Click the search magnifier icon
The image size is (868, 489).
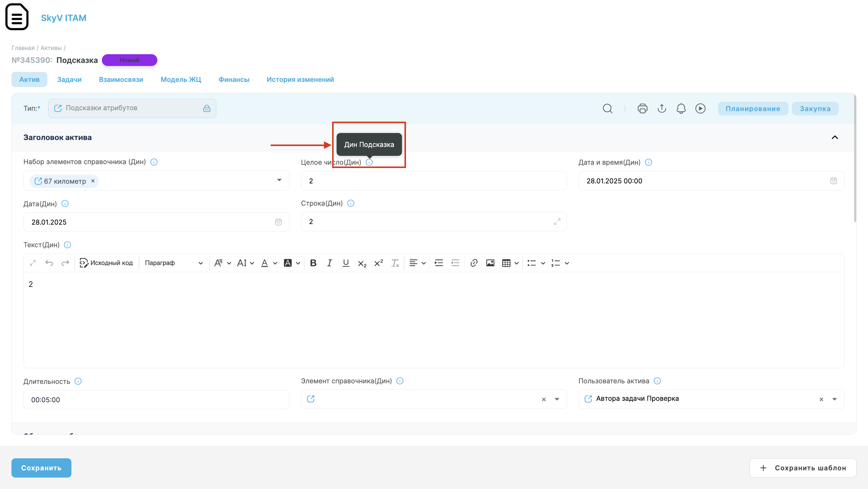(x=608, y=108)
